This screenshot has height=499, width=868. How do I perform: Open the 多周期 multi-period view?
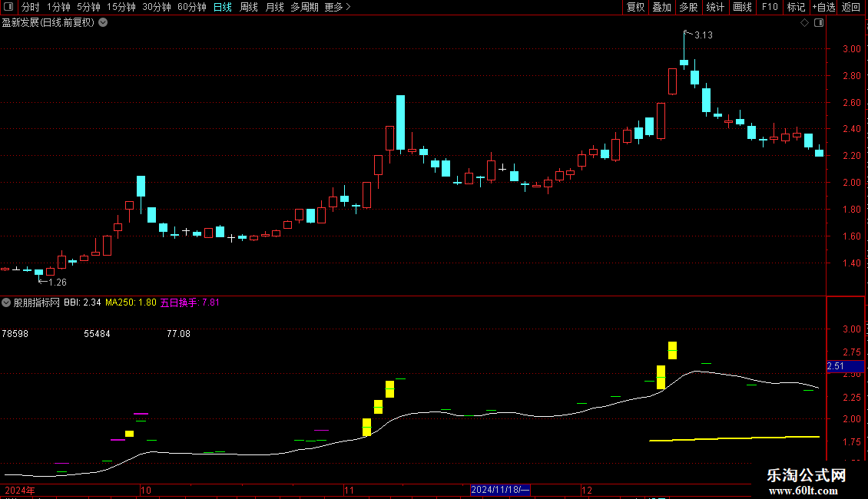pyautogui.click(x=304, y=7)
